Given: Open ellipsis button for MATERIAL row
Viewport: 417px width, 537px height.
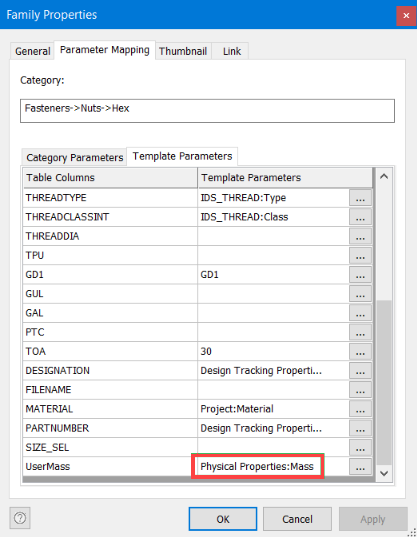Looking at the screenshot, I should coord(360,409).
